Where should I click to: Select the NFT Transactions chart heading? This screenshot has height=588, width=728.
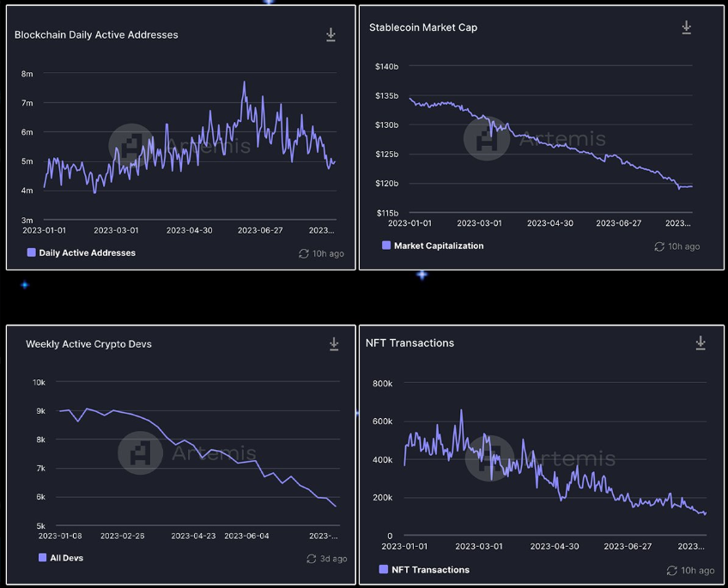pos(409,343)
